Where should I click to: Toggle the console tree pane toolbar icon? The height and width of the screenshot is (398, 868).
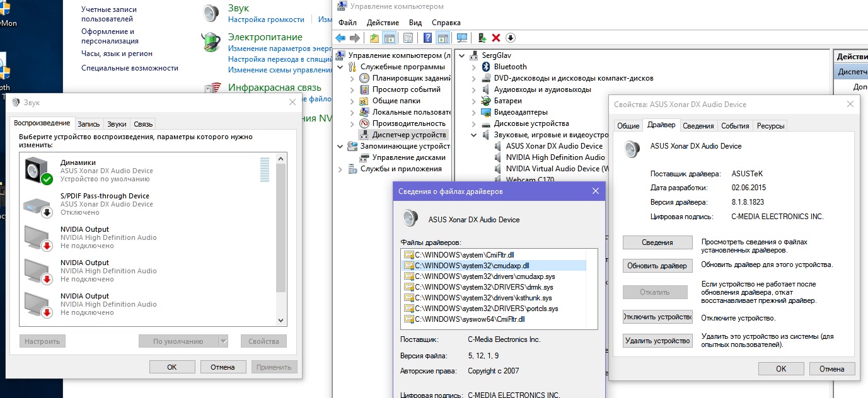click(x=390, y=38)
